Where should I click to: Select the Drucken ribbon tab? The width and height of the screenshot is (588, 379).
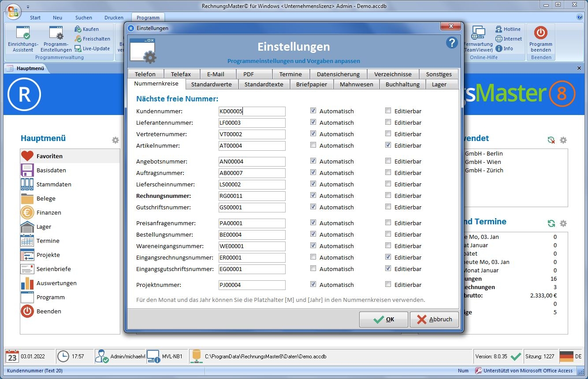click(114, 18)
